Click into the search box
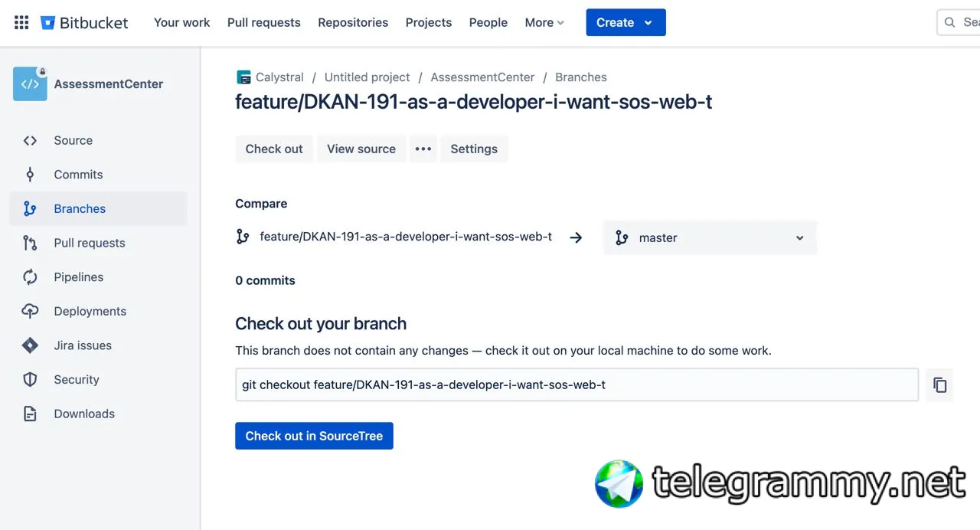 959,22
